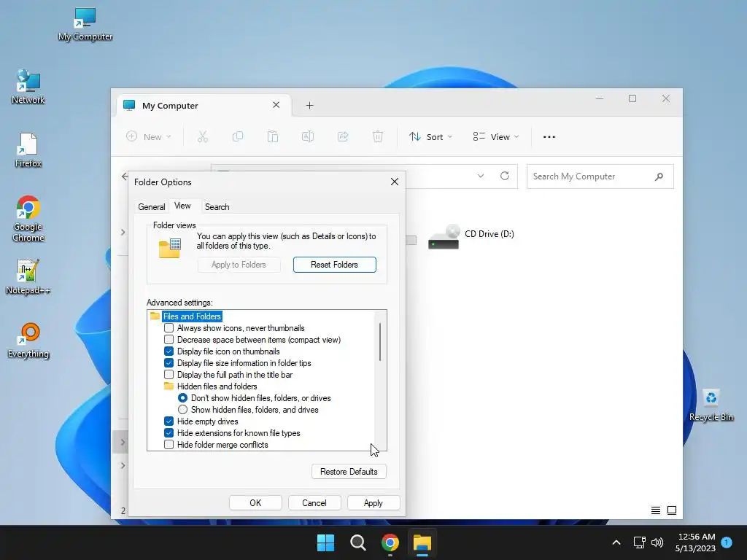Refresh the My Computer address bar

[505, 176]
